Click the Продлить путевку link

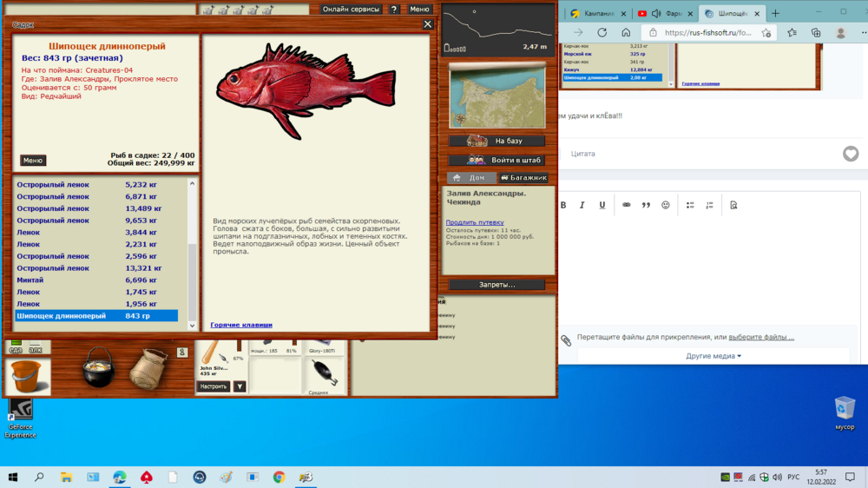pyautogui.click(x=474, y=222)
